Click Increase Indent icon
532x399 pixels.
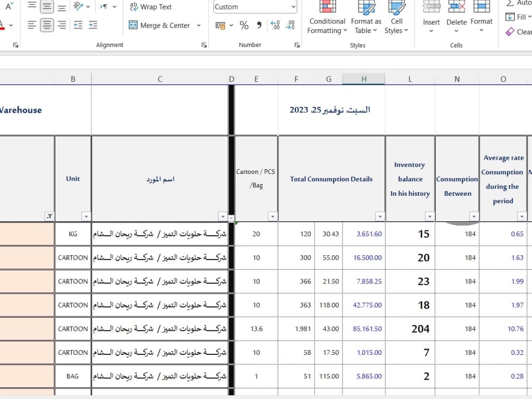[x=93, y=25]
